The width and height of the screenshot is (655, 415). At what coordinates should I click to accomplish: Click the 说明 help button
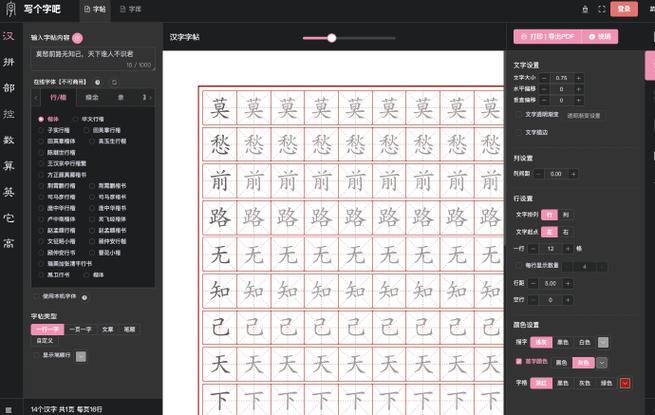coord(600,37)
